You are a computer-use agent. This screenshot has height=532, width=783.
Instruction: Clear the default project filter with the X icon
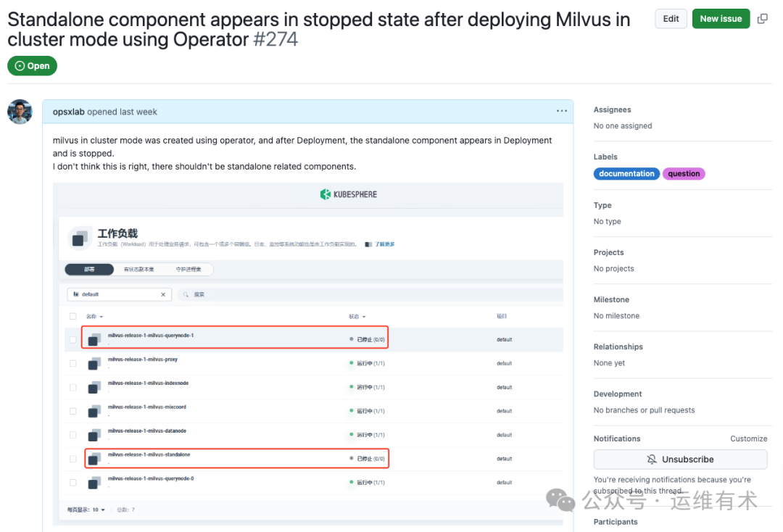tap(164, 294)
